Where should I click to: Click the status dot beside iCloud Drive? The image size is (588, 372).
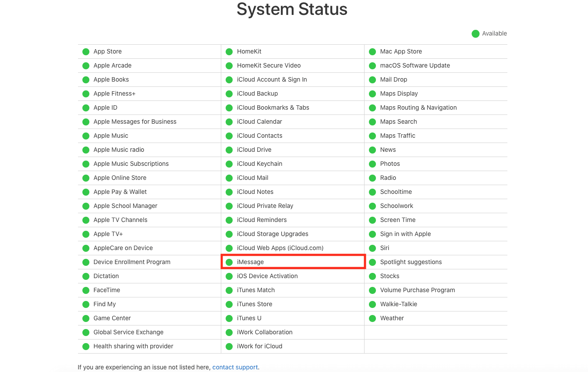point(229,150)
